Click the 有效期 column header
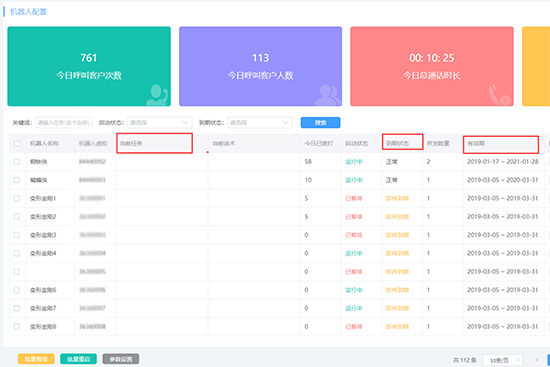Image resolution: width=550 pixels, height=367 pixels. 476,143
